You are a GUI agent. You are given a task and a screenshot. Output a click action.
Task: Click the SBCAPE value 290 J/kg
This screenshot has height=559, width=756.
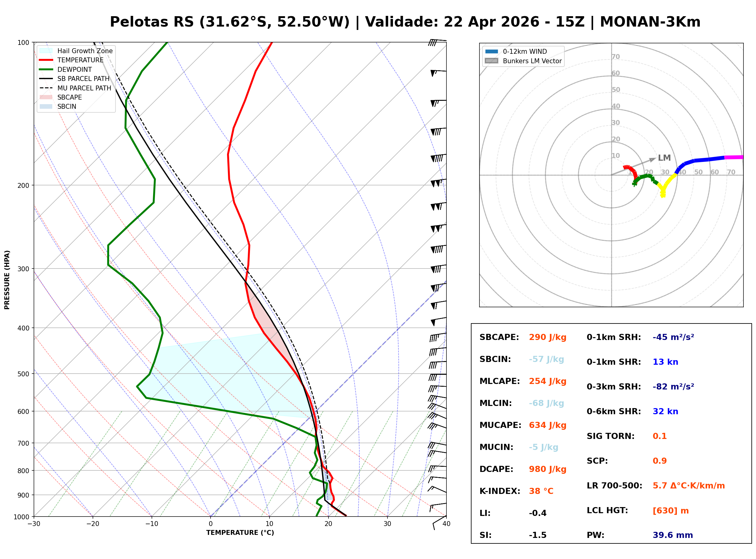548,337
